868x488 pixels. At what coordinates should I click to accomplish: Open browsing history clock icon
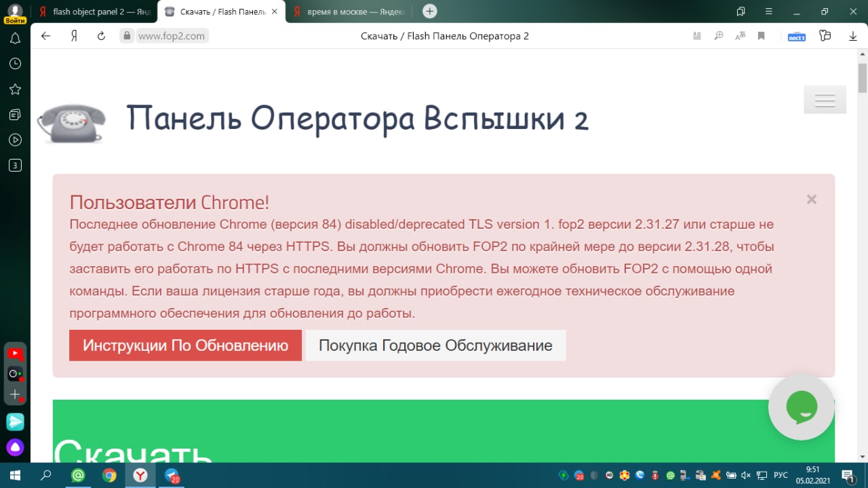15,64
